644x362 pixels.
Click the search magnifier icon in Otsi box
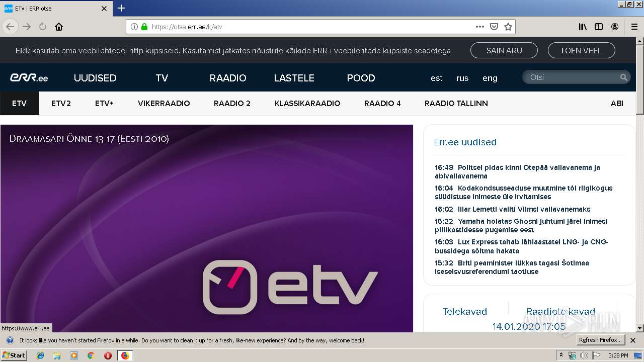[623, 77]
